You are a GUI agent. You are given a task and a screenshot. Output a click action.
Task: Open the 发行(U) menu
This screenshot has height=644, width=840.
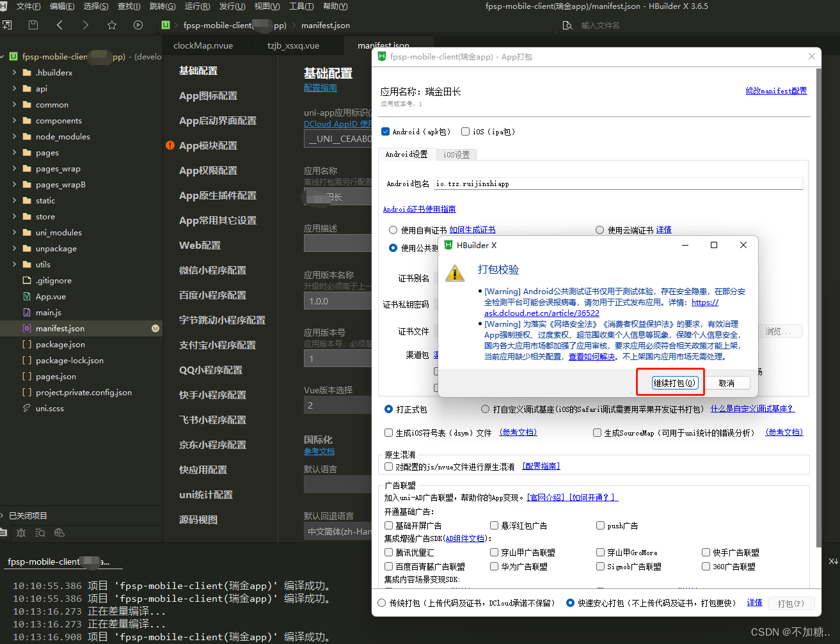pos(232,6)
